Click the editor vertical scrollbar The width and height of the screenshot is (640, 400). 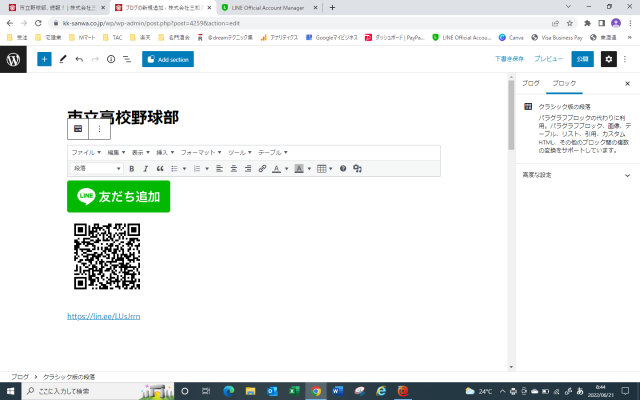[x=511, y=114]
